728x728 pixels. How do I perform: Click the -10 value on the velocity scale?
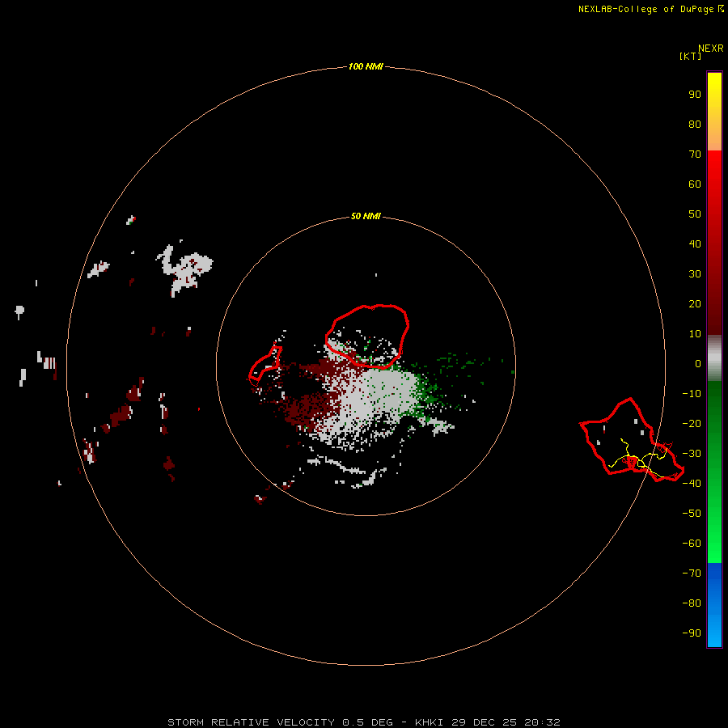point(692,394)
